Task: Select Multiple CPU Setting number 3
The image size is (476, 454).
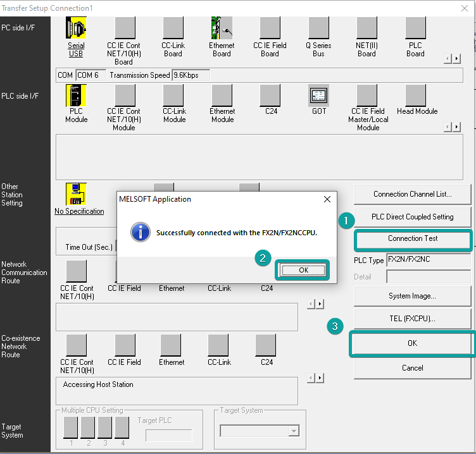Action: [104, 427]
